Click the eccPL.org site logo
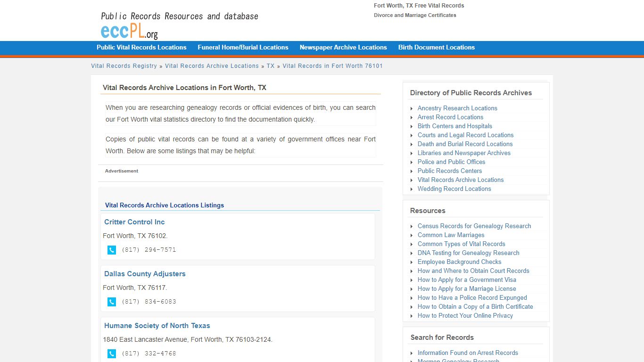644x362 pixels. 130,31
